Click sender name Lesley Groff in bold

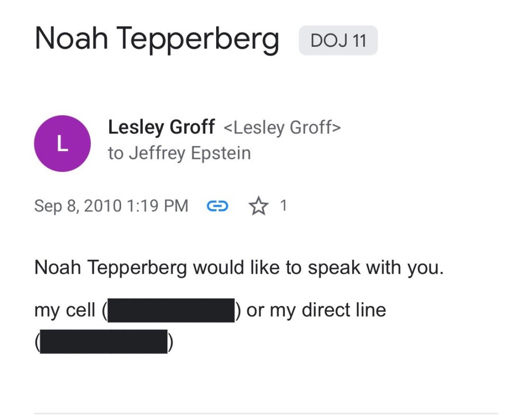pos(161,127)
